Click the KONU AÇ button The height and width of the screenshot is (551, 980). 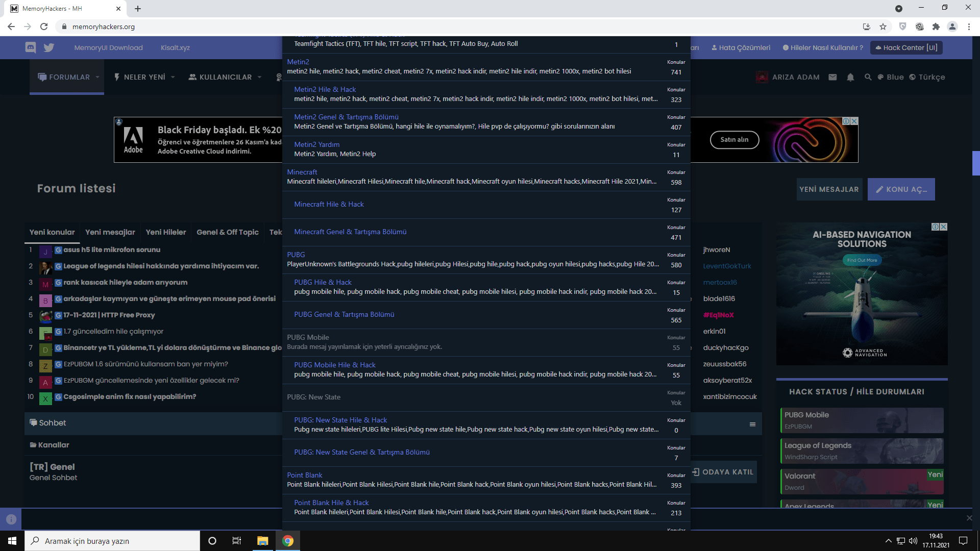pyautogui.click(x=901, y=189)
